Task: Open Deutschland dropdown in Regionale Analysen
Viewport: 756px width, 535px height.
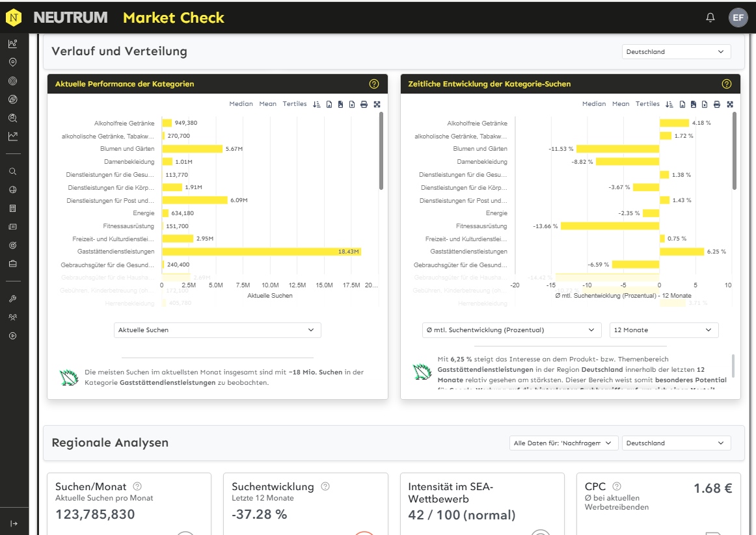Action: tap(676, 443)
